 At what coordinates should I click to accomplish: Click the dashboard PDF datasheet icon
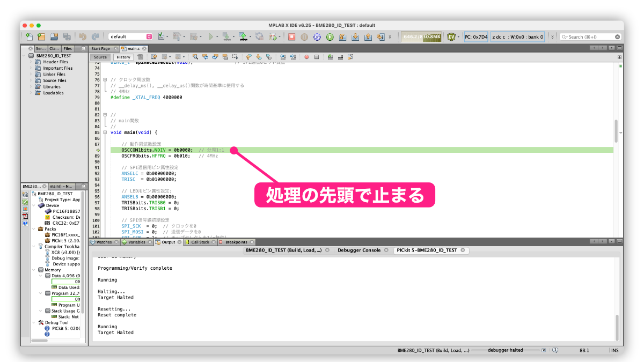pos(25,216)
